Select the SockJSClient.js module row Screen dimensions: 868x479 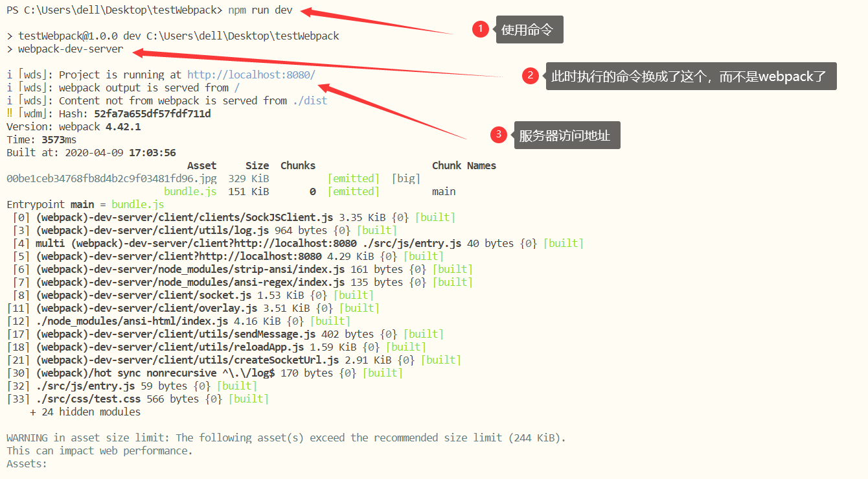click(234, 217)
